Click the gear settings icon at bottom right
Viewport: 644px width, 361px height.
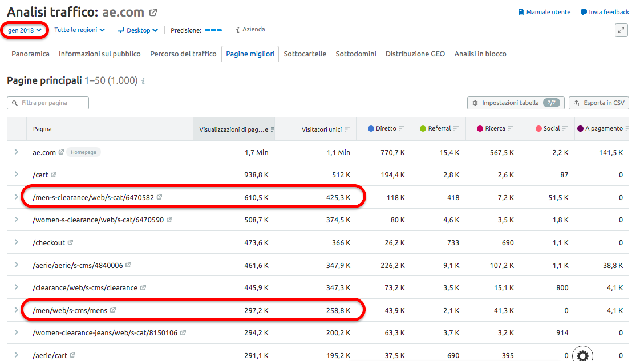click(582, 355)
